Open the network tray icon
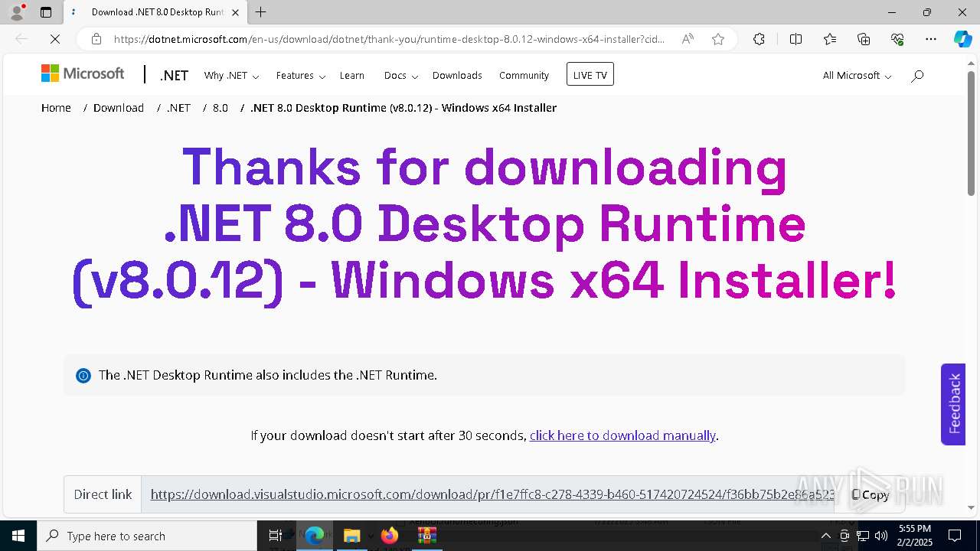This screenshot has height=551, width=980. pyautogui.click(x=863, y=536)
